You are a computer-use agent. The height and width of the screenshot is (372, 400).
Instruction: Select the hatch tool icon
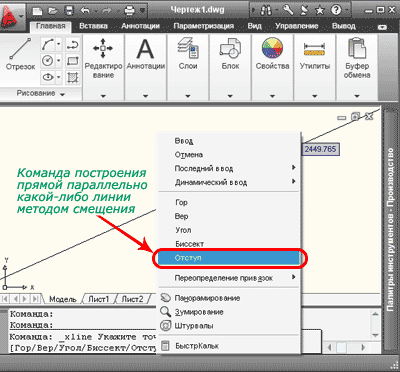pyautogui.click(x=72, y=77)
